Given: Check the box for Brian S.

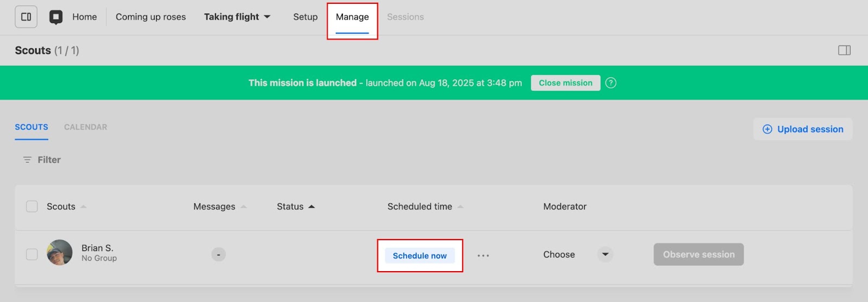Looking at the screenshot, I should point(32,254).
